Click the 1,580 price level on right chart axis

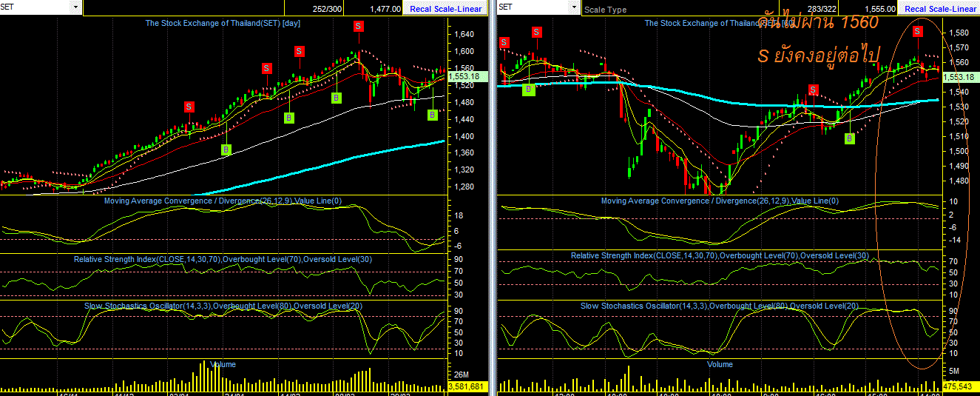tap(958, 33)
